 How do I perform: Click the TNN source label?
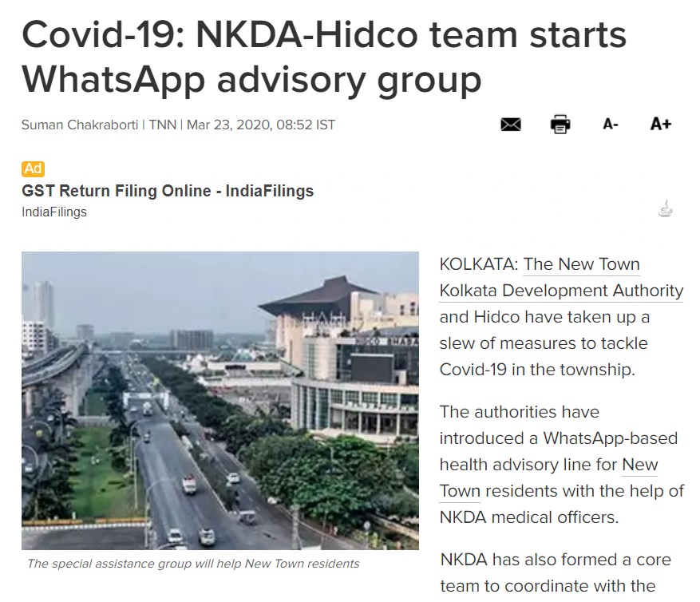pos(161,125)
